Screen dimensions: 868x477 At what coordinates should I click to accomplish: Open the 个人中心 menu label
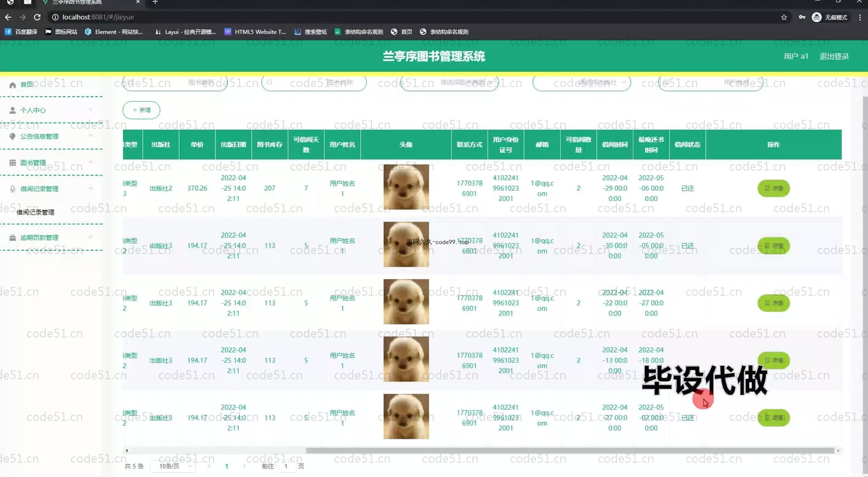click(x=33, y=110)
